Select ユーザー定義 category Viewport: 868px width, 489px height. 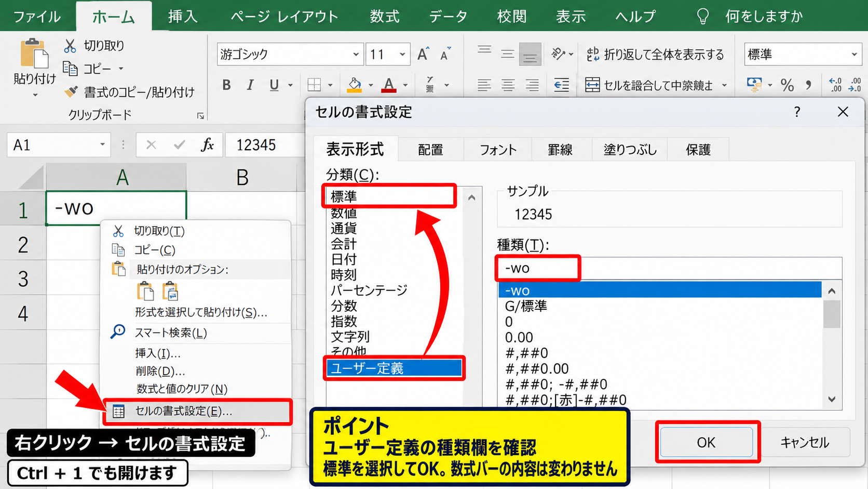tap(394, 368)
